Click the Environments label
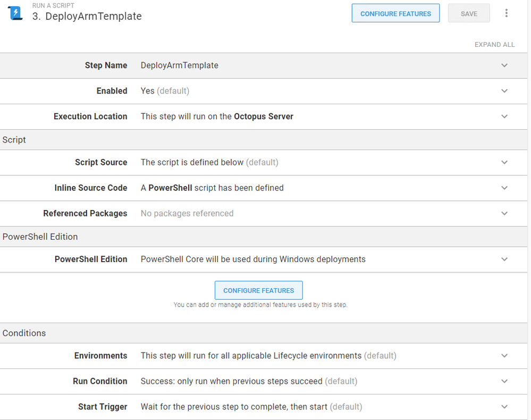 tap(101, 356)
